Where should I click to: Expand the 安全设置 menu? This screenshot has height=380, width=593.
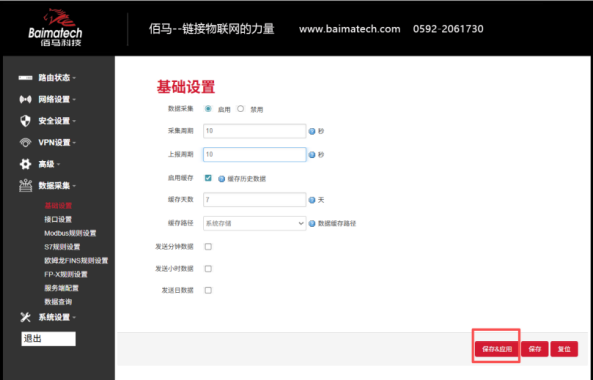[57, 121]
